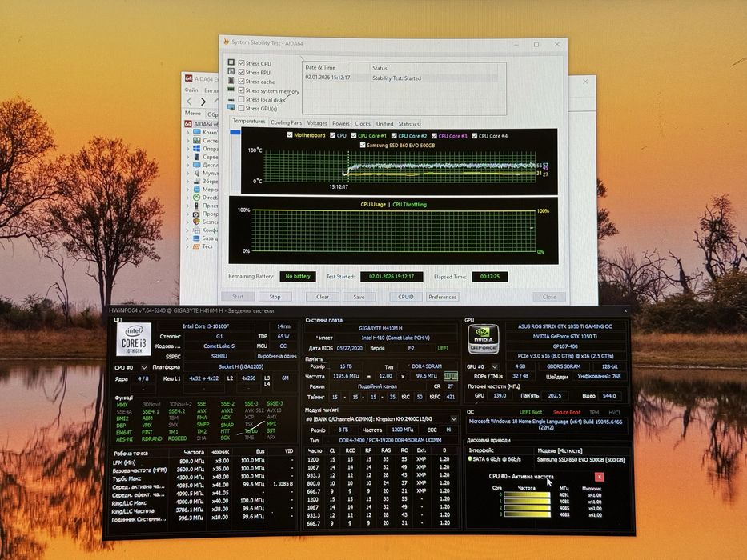Viewport: 747px width, 560px height.
Task: Uncheck the Stress cache checkbox
Action: pyautogui.click(x=242, y=81)
